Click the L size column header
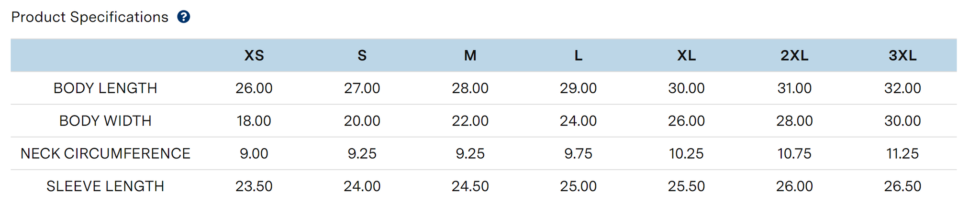 (579, 56)
